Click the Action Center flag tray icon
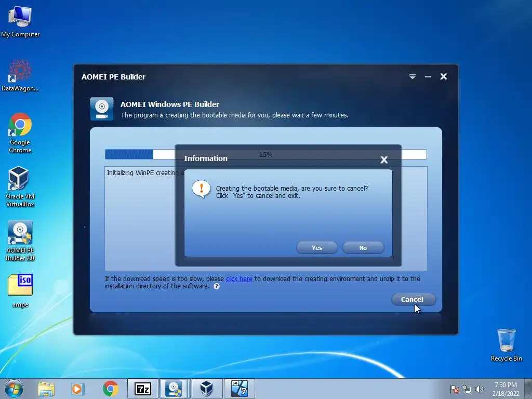 [x=454, y=389]
